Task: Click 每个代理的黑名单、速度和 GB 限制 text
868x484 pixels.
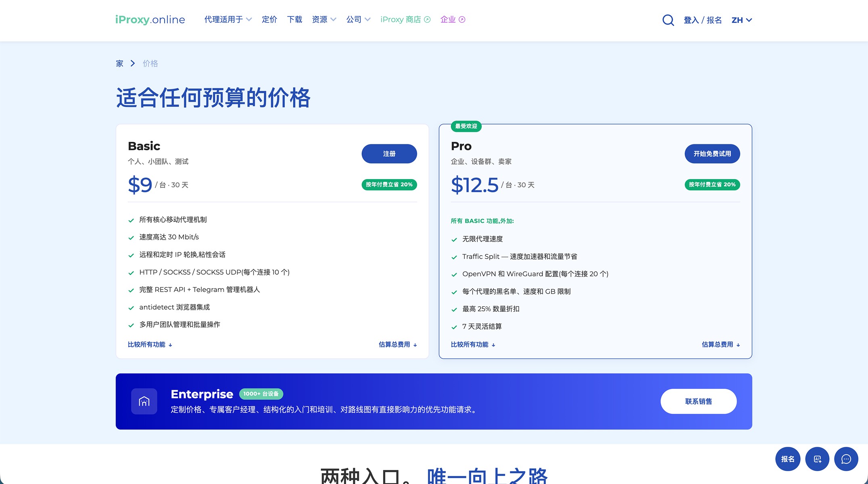Action: click(516, 291)
